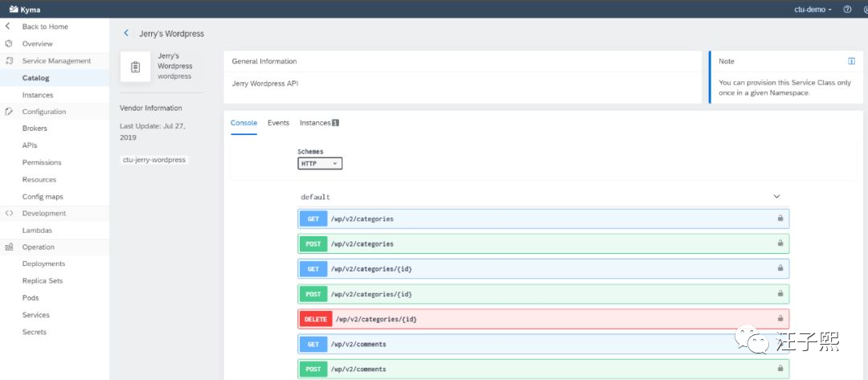The width and height of the screenshot is (868, 380).
Task: Click the Operation section icon
Action: point(8,247)
